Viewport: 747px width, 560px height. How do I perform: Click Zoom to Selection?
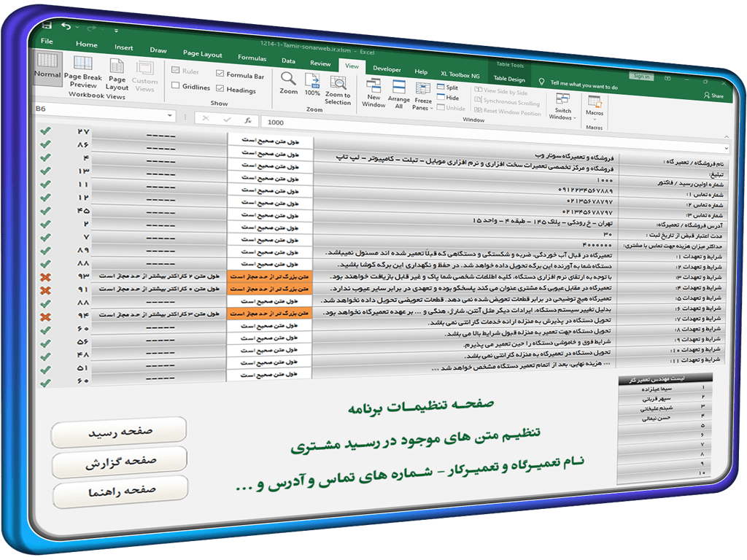click(x=338, y=90)
